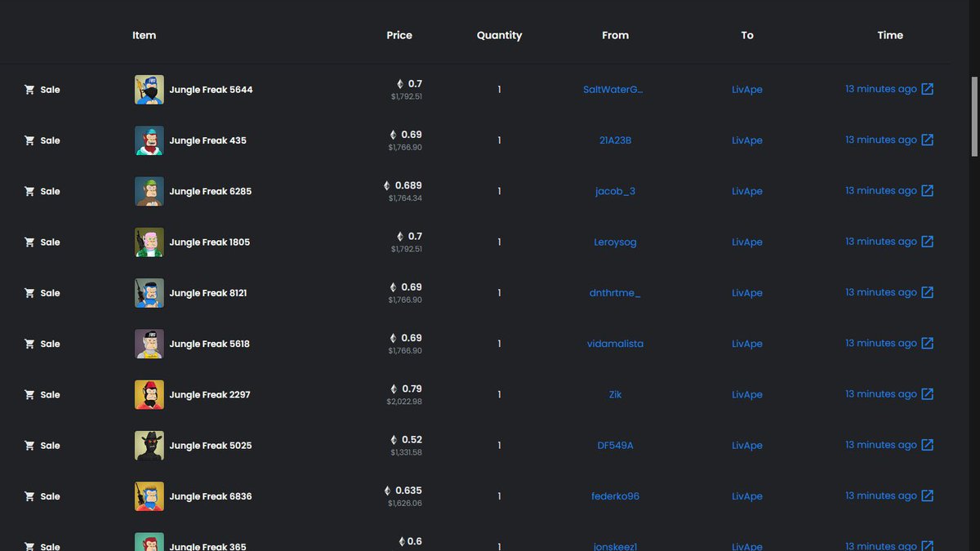Click the ETH symbol next to Jungle Freak 1805's price
Viewport: 980px width, 551px height.
tap(398, 236)
